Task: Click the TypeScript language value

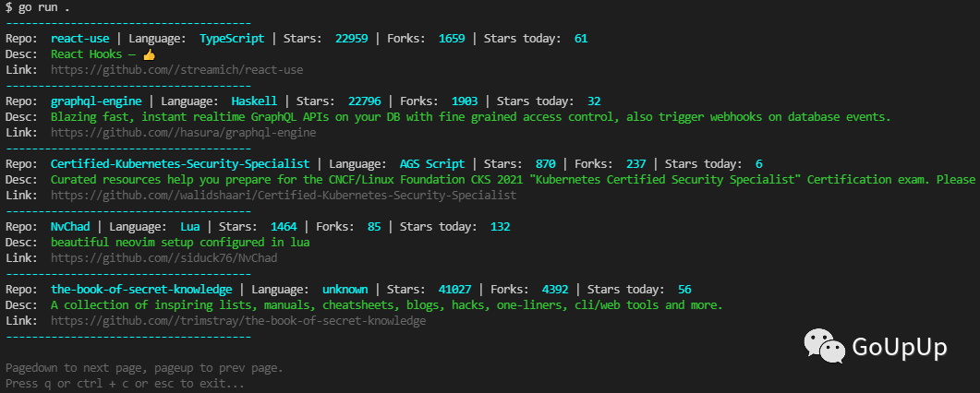Action: tap(232, 39)
